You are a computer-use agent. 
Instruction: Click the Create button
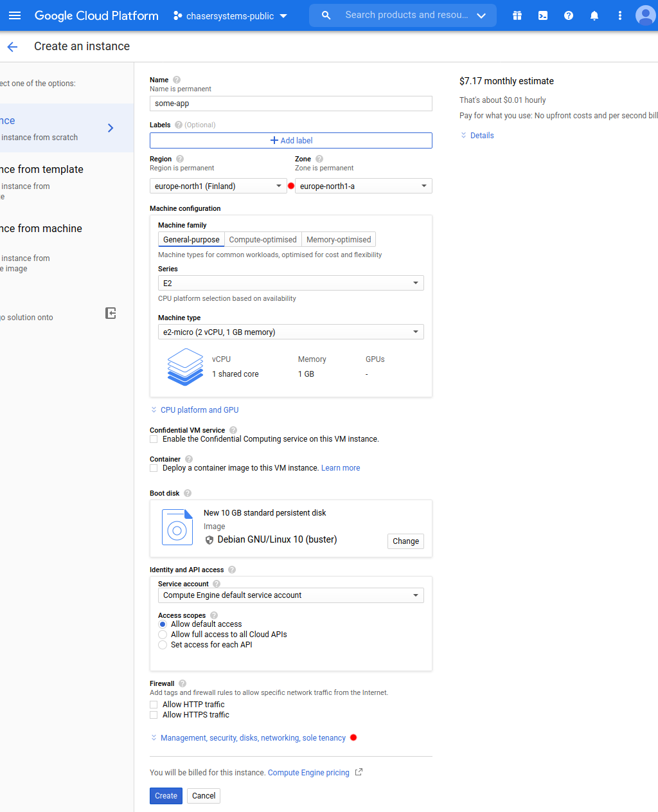[x=166, y=795]
